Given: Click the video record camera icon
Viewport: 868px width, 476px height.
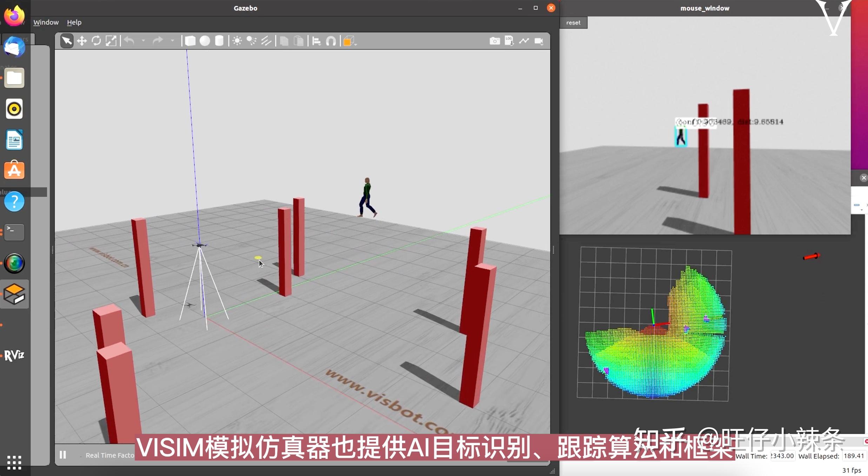Looking at the screenshot, I should tap(539, 41).
